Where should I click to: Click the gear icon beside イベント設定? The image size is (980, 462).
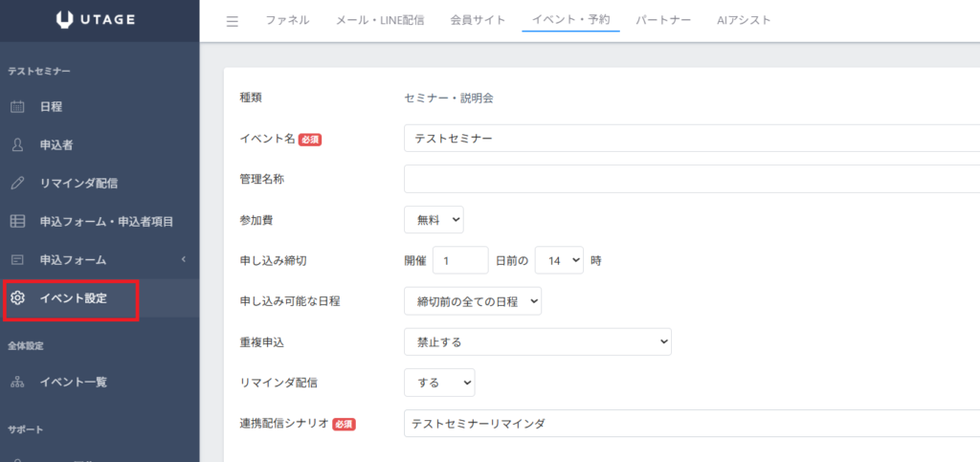[17, 298]
